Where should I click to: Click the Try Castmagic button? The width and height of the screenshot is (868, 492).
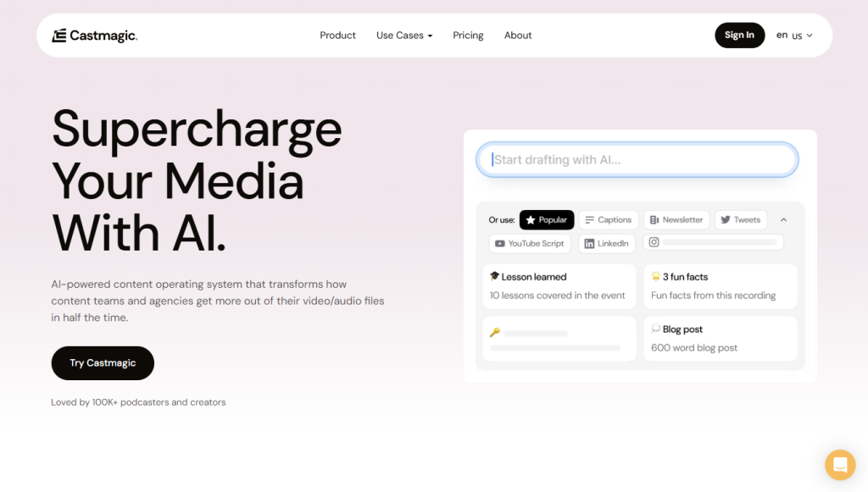[x=103, y=363]
